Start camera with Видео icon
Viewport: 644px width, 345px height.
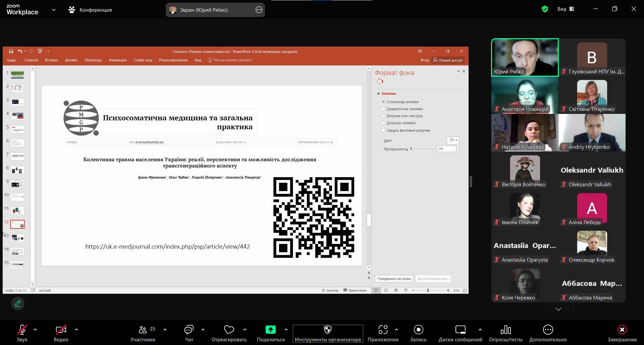[61, 330]
